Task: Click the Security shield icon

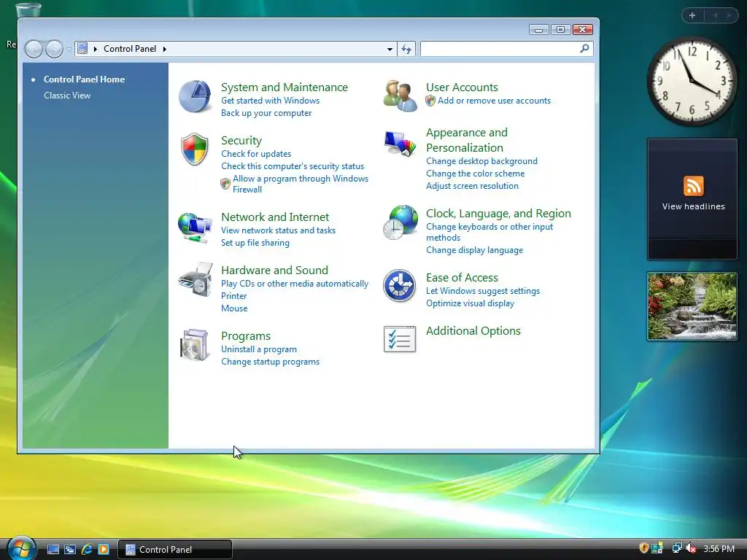Action: point(194,149)
